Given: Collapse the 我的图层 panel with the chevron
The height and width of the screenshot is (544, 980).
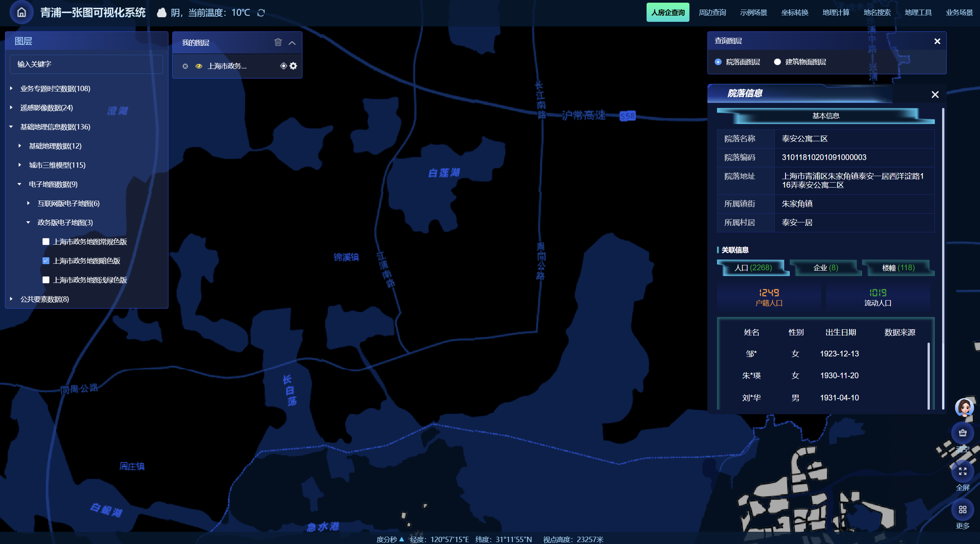Looking at the screenshot, I should [292, 43].
